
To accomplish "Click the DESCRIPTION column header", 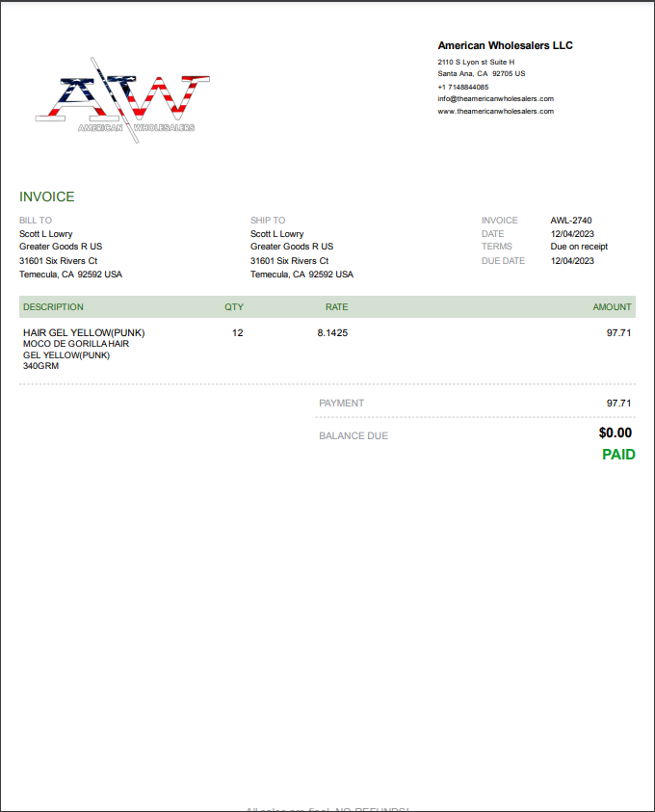I will click(53, 307).
